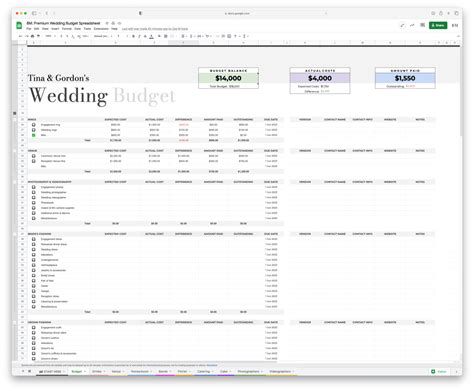The image size is (474, 391).
Task: Open the Budget tab dropdown arrow
Action: point(85,371)
